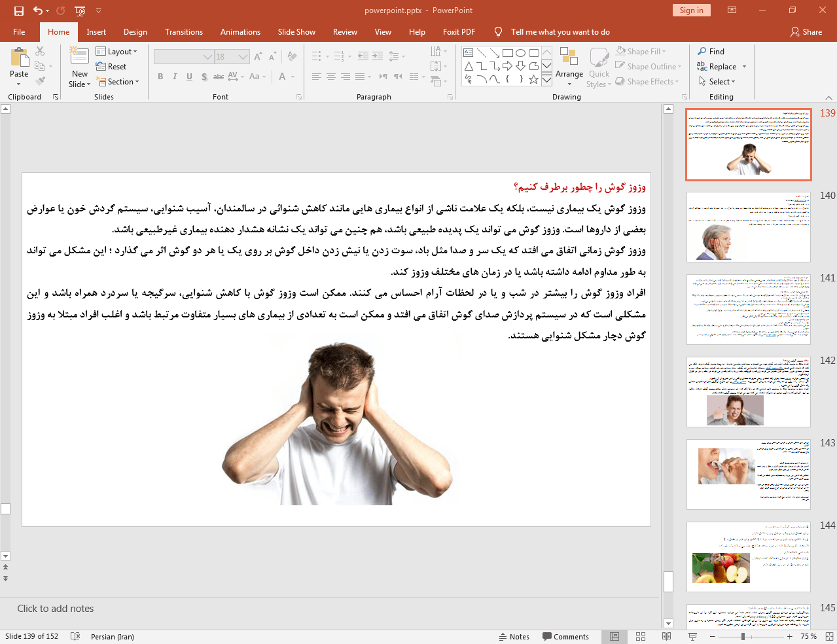This screenshot has height=644, width=837.
Task: Open the Text Direction menu
Action: point(438,51)
